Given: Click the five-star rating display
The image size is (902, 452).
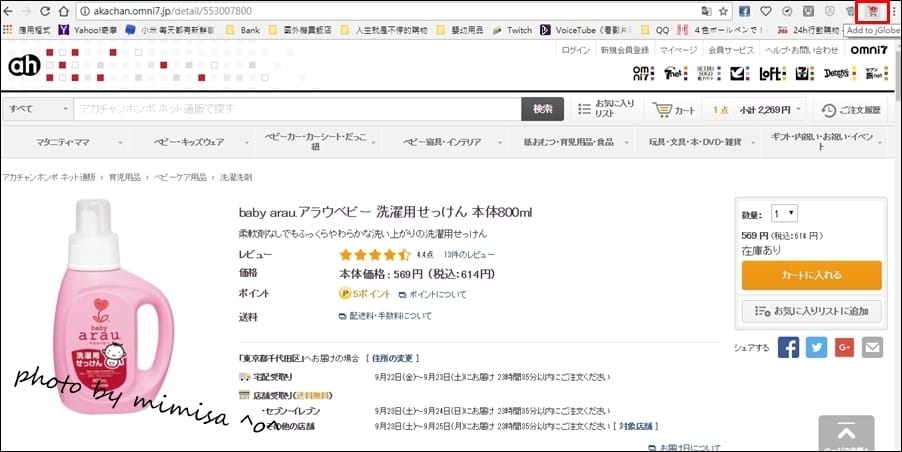Looking at the screenshot, I should pyautogui.click(x=374, y=254).
